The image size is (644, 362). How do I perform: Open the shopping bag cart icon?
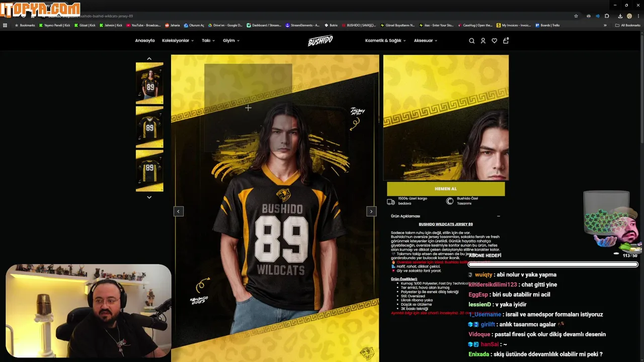pos(506,40)
